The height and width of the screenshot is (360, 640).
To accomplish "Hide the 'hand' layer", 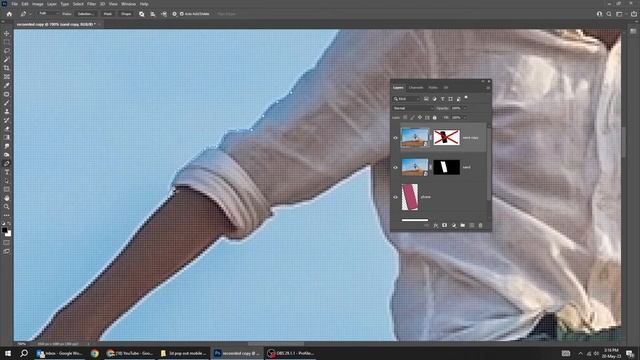I will point(395,167).
